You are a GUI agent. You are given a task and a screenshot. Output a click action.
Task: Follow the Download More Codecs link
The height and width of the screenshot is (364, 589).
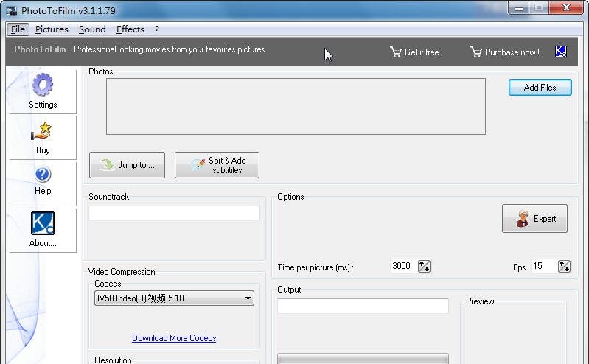tap(174, 338)
